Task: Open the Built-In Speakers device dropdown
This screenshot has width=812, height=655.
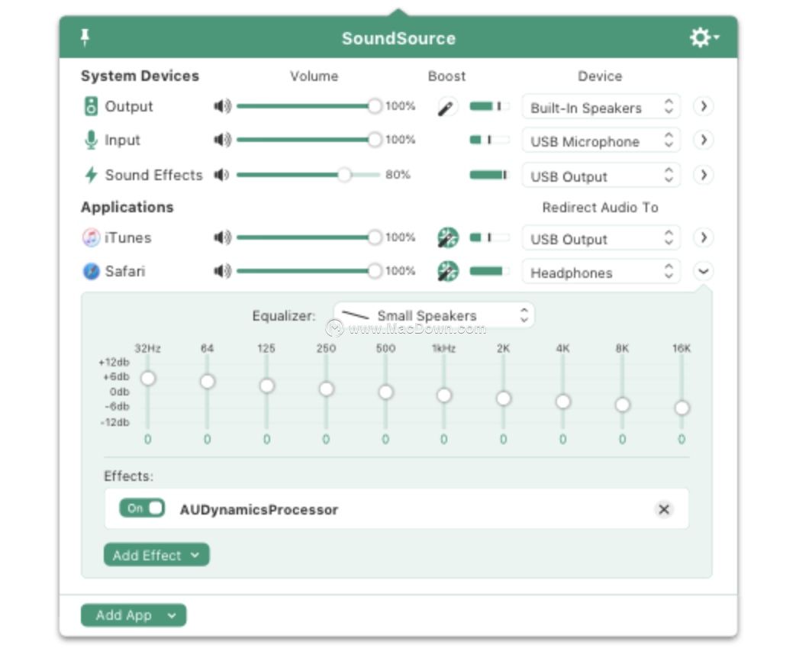Action: pos(601,108)
